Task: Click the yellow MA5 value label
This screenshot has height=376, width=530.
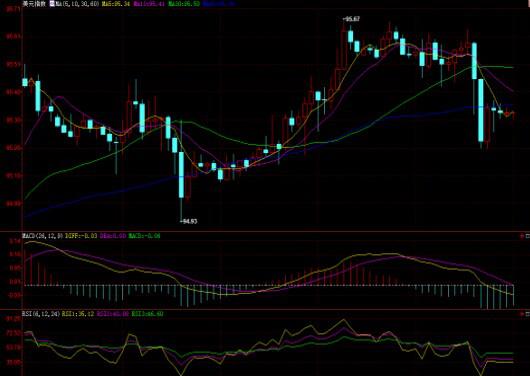Action: (x=116, y=4)
